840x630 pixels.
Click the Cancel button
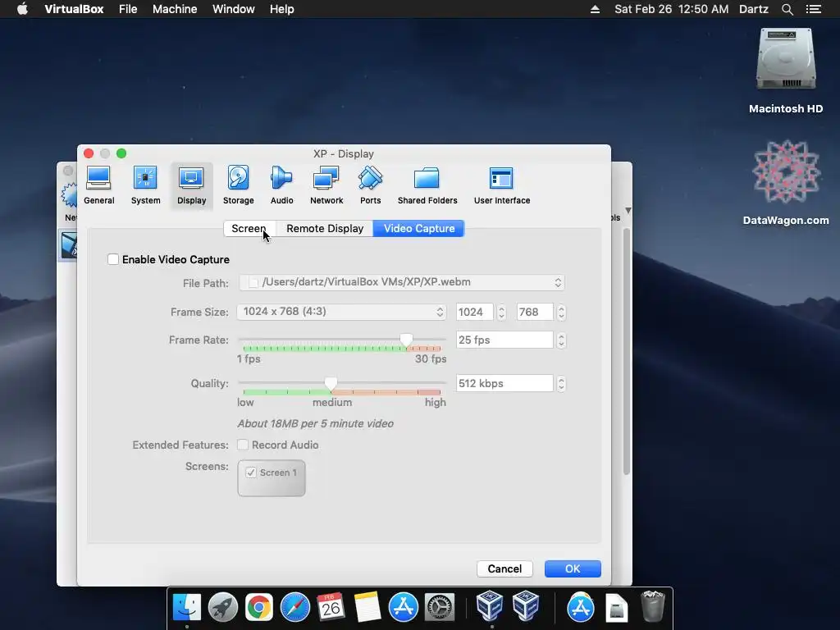coord(504,569)
